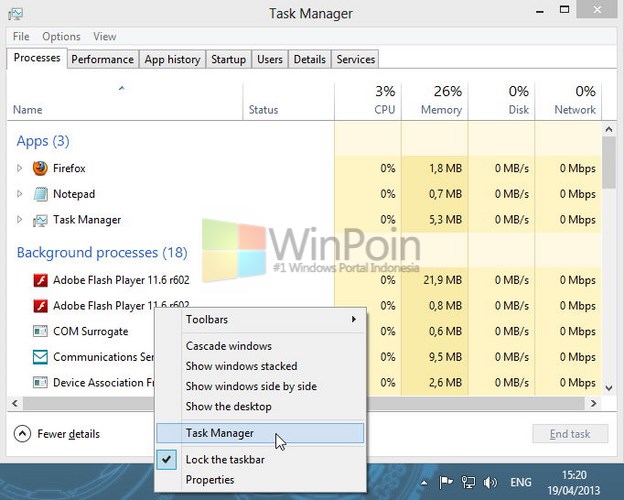Click the horizontal scrollbar left arrow
Viewport: 624px width, 500px height.
tap(15, 403)
